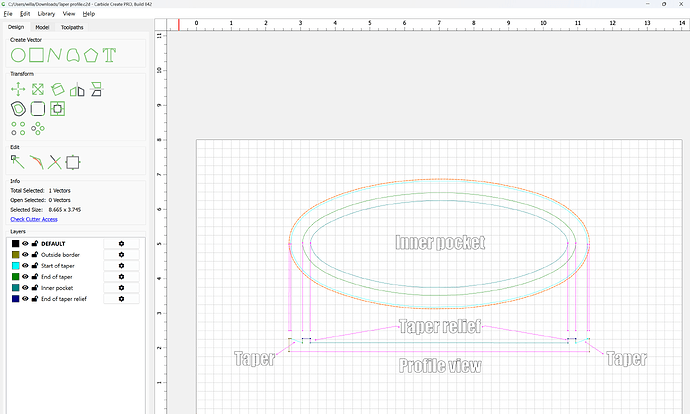The height and width of the screenshot is (414, 690).
Task: Activate the Node Edit tool
Action: [x=18, y=161]
